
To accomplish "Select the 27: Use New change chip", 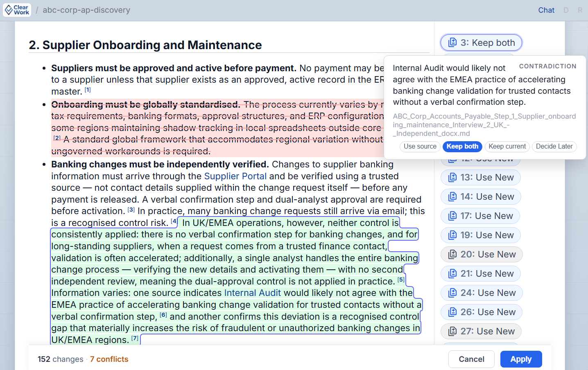I will tap(481, 331).
